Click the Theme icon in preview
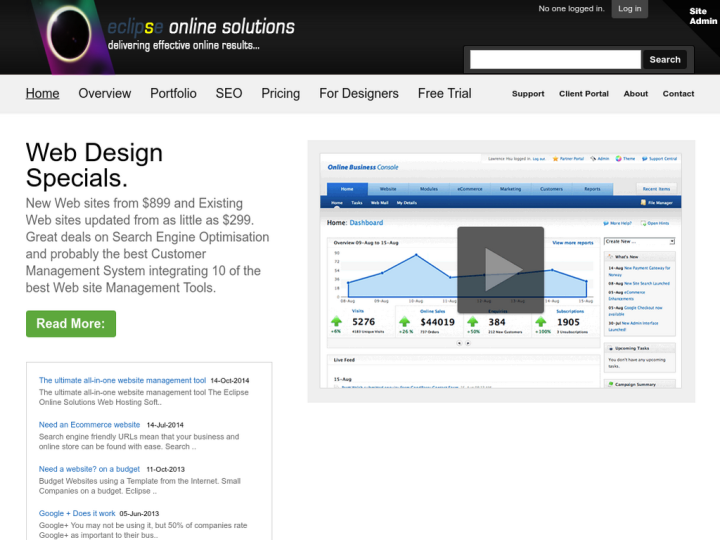 (x=619, y=158)
